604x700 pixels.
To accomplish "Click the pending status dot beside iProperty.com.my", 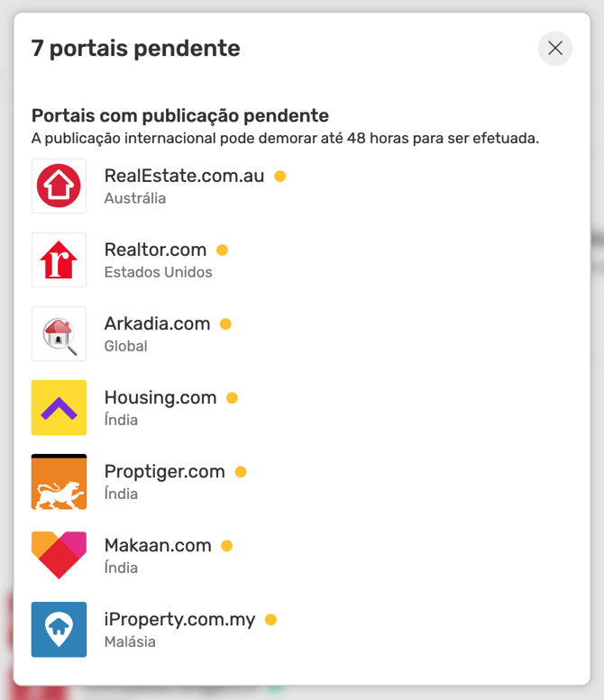I will (270, 620).
